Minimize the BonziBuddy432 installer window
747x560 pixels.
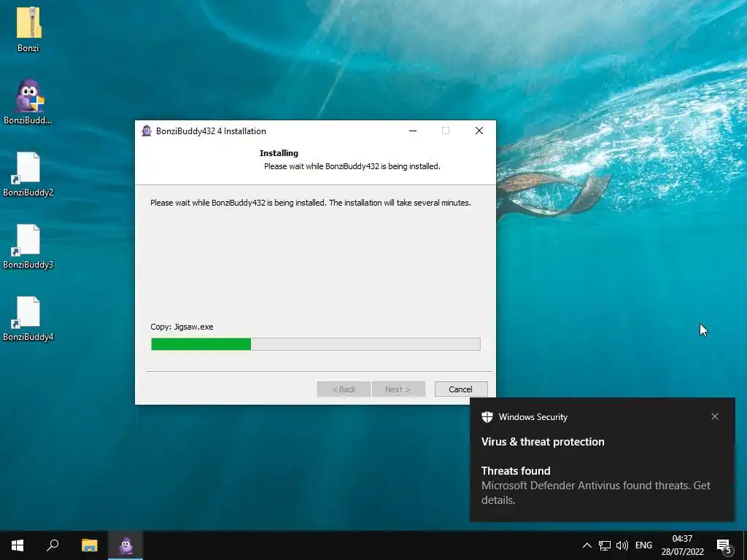[413, 131]
